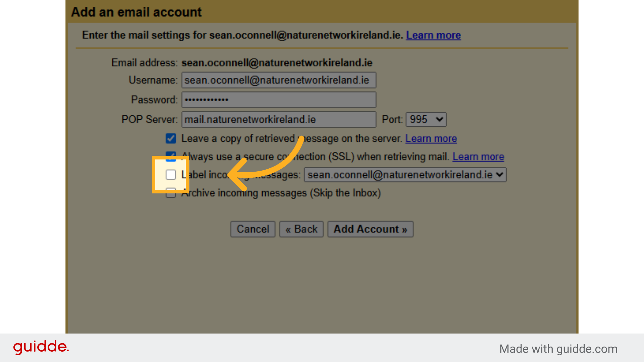The height and width of the screenshot is (362, 644).
Task: Click the "Add an email account" title bar
Action: (x=136, y=12)
